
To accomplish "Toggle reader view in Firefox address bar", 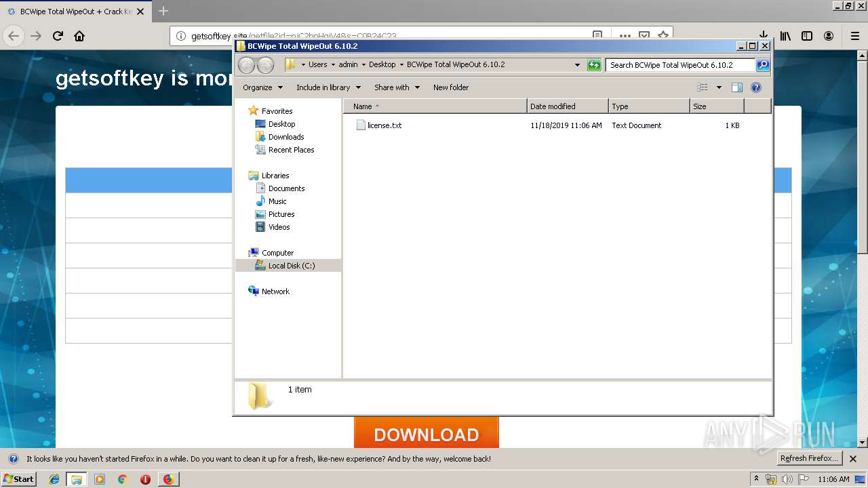I will coord(597,36).
